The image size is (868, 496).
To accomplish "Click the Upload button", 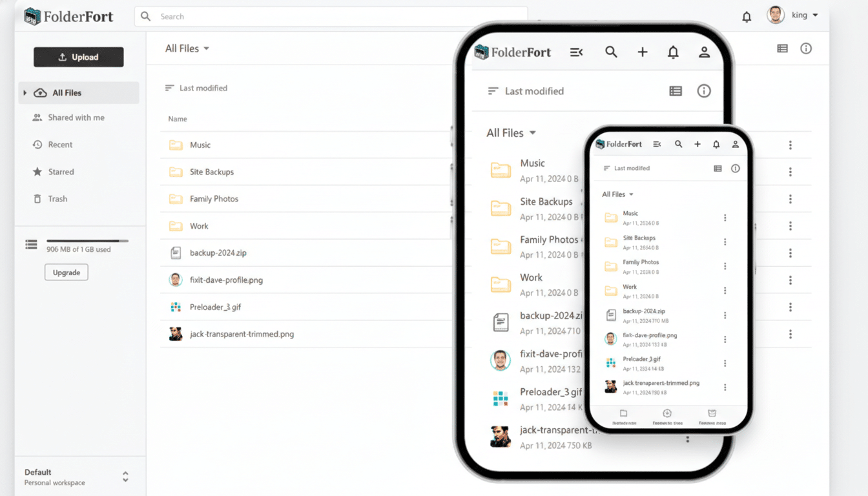I will pos(78,57).
